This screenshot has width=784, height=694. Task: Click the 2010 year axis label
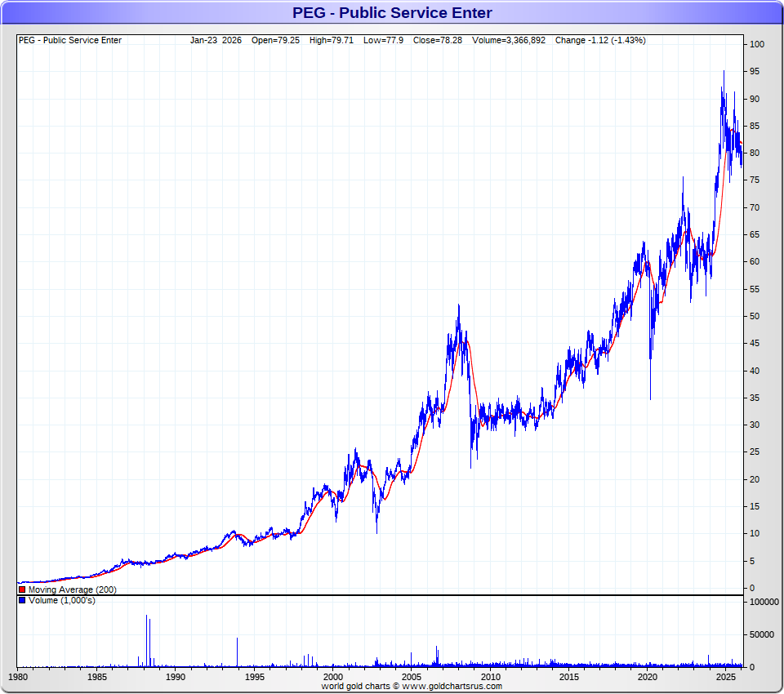[490, 677]
